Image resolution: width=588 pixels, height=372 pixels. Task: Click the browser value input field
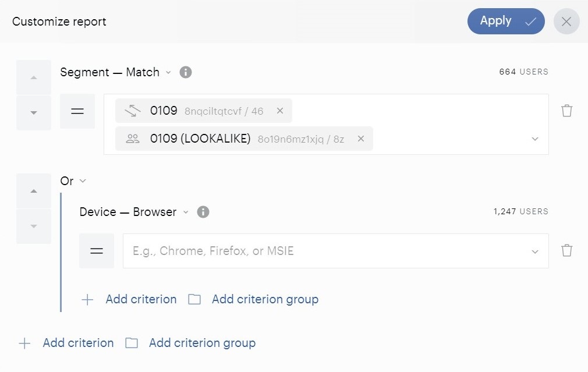click(x=335, y=251)
